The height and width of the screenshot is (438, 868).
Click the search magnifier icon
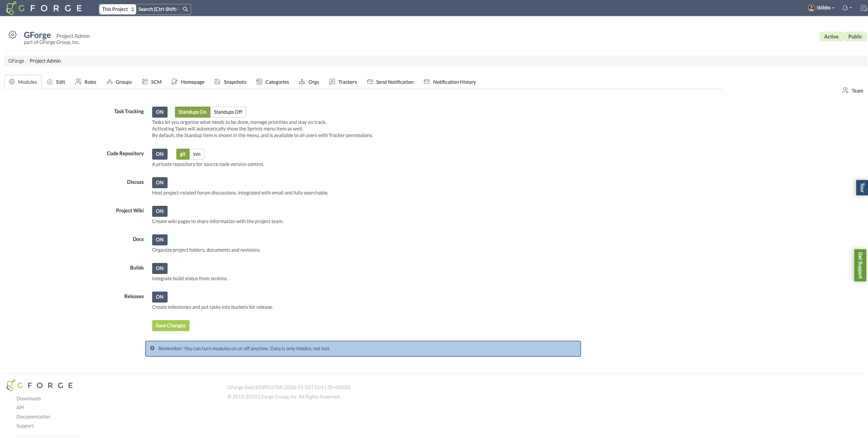pyautogui.click(x=185, y=9)
